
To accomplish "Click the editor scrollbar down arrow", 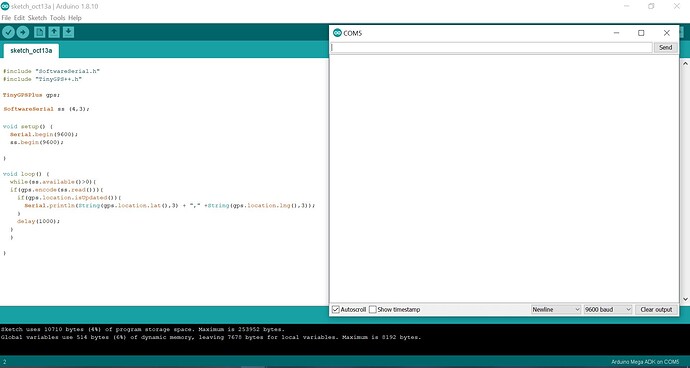I will [x=685, y=299].
